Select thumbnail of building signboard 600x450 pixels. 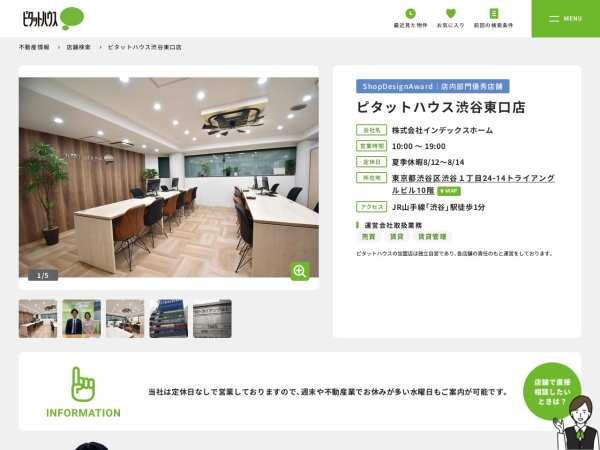click(x=212, y=318)
